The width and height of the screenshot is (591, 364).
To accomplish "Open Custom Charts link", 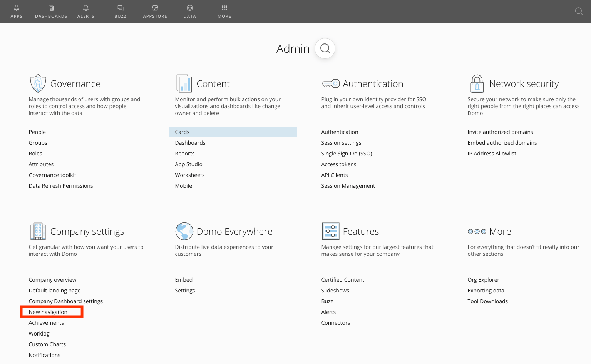I will (x=47, y=344).
